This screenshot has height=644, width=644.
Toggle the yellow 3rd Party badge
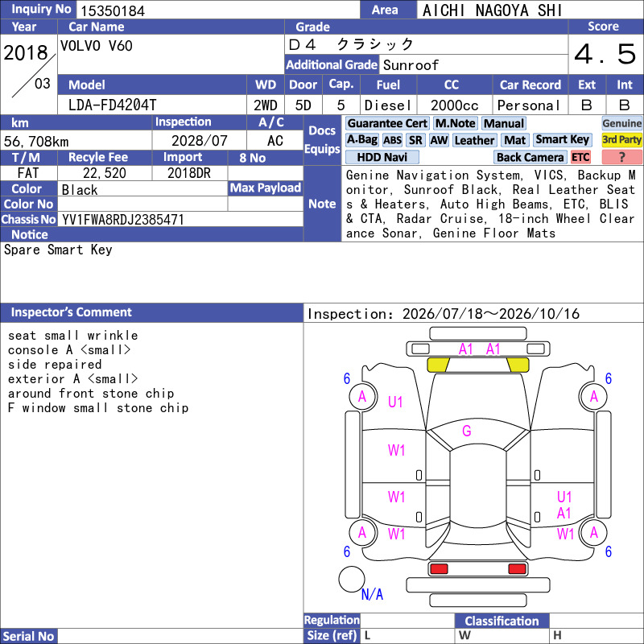click(x=621, y=139)
